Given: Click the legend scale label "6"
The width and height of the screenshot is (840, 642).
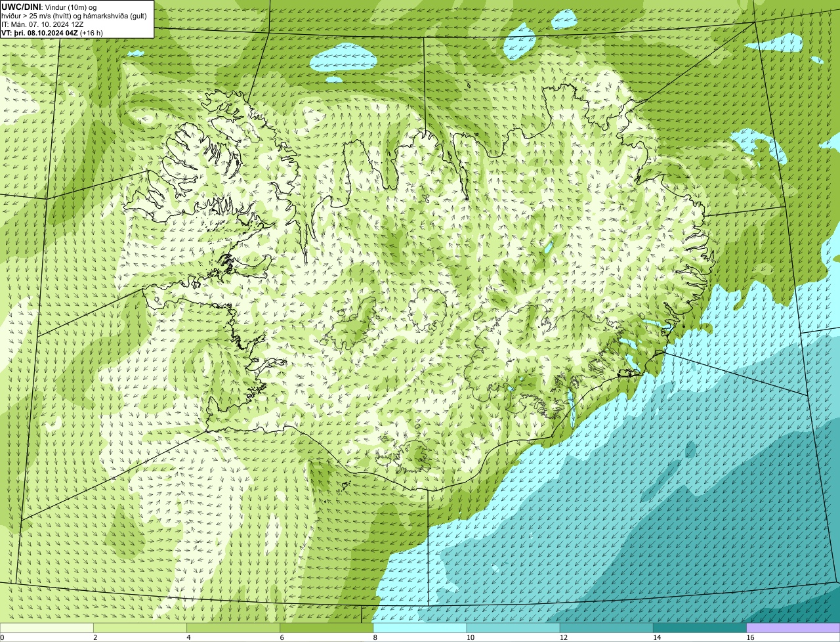Looking at the screenshot, I should 282,637.
